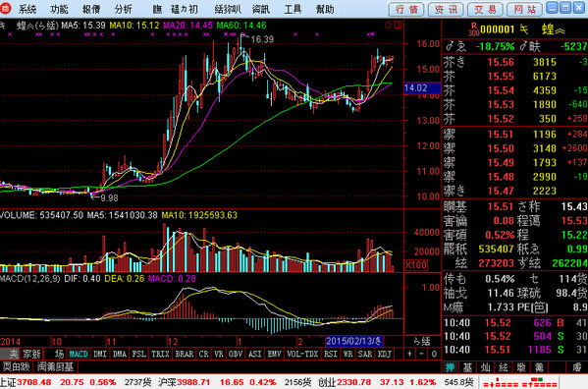The height and width of the screenshot is (389, 588).
Task: Click the 交易 button
Action: click(486, 10)
